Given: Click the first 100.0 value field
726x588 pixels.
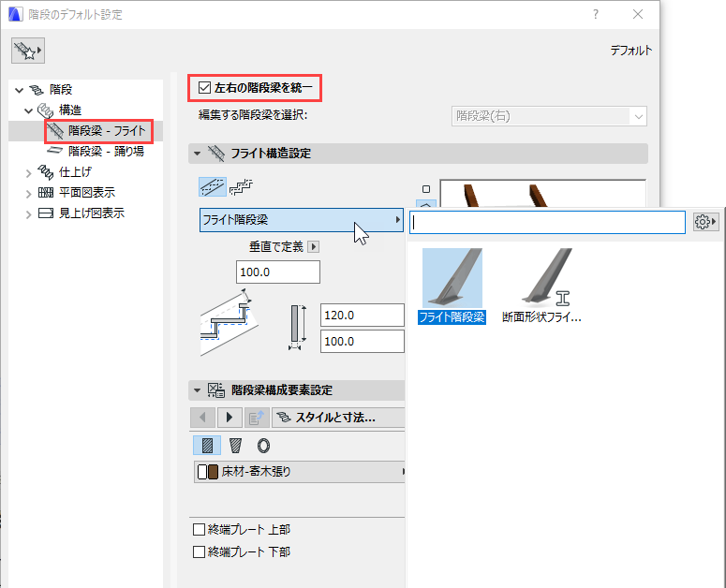Looking at the screenshot, I should [278, 272].
